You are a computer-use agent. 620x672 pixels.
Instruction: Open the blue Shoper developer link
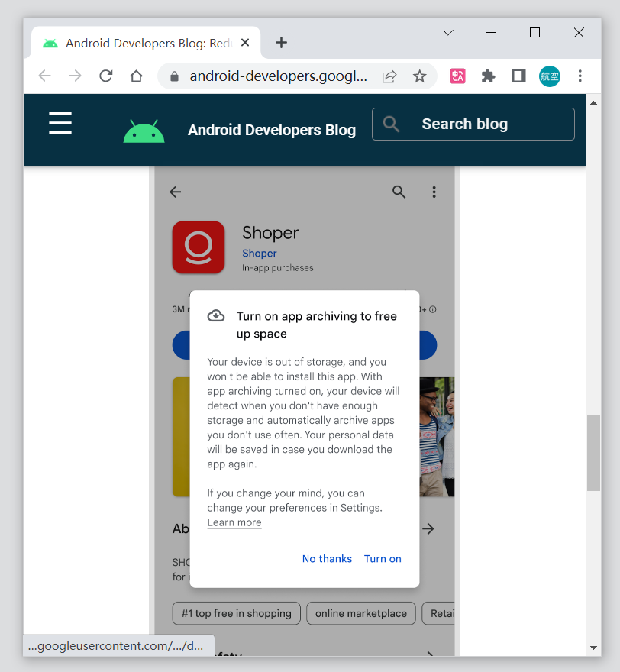coord(260,254)
